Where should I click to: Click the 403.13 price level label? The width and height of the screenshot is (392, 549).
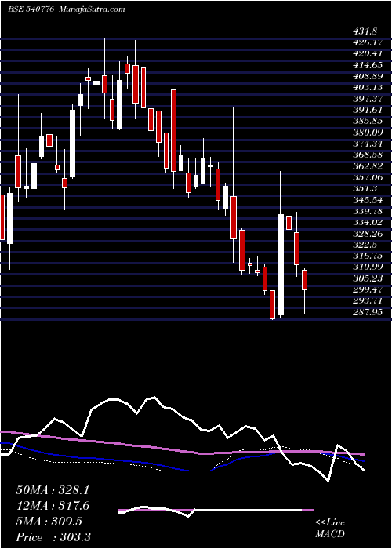(368, 88)
